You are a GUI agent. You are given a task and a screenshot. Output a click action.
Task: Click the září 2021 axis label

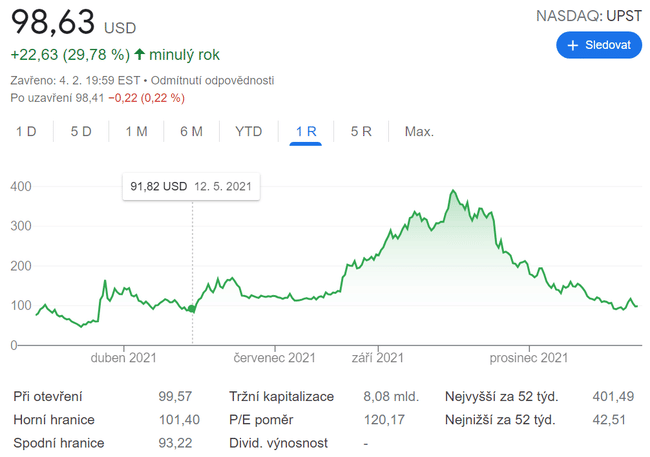(x=378, y=357)
